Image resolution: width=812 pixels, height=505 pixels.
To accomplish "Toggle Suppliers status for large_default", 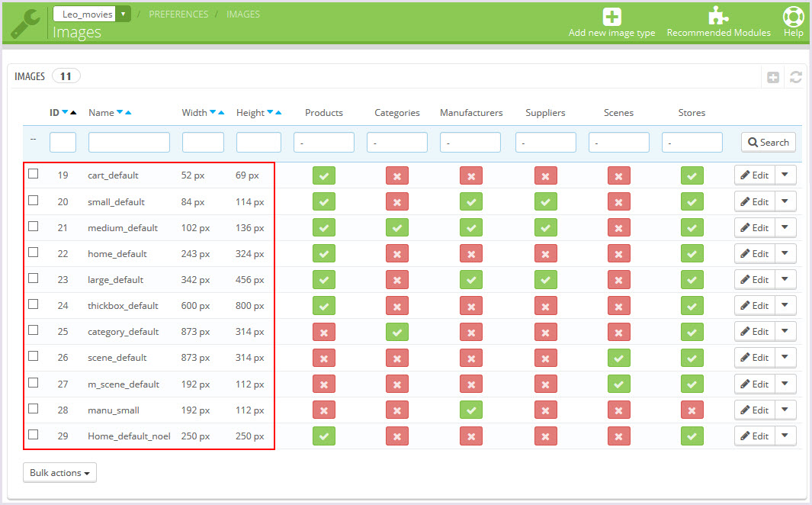I will coord(545,280).
